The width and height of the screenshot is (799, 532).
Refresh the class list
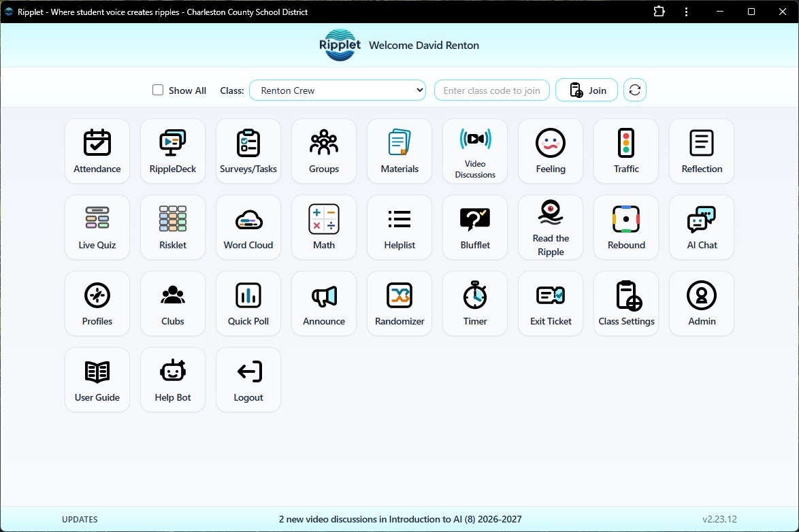[x=634, y=90]
